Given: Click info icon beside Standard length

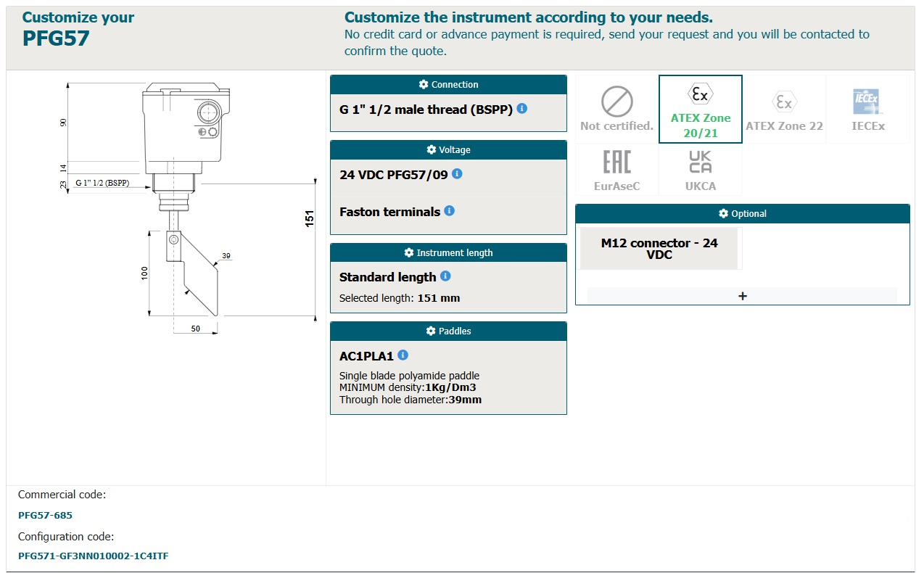Looking at the screenshot, I should 445,276.
